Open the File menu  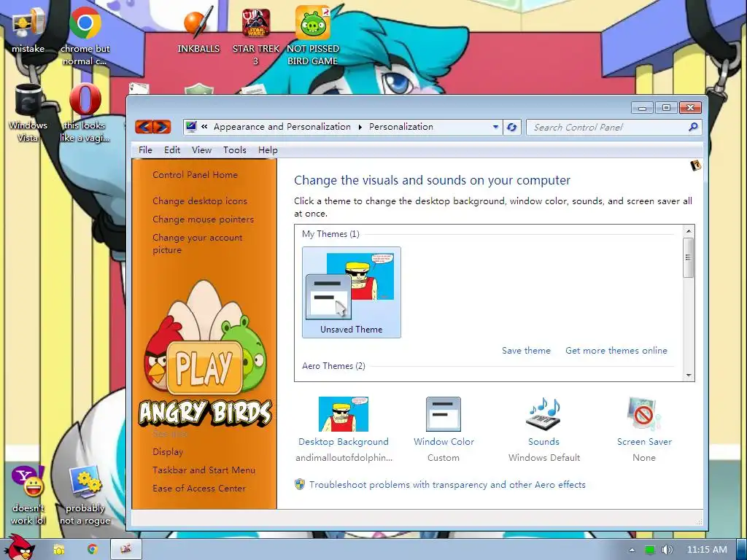145,150
